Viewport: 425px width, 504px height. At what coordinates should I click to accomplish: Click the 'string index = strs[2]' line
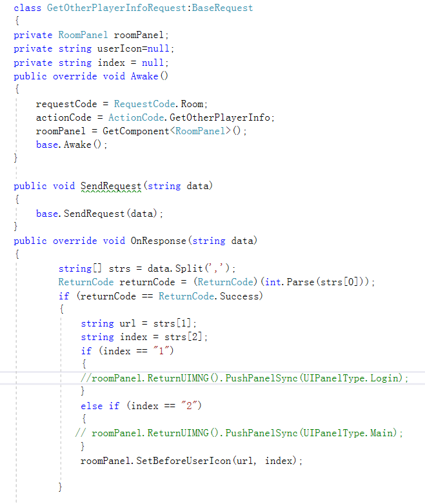[x=144, y=337]
